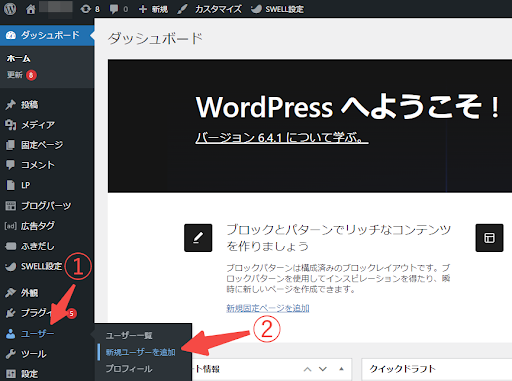Click the pin icon beside 投稿
The width and height of the screenshot is (512, 381).
(x=11, y=105)
